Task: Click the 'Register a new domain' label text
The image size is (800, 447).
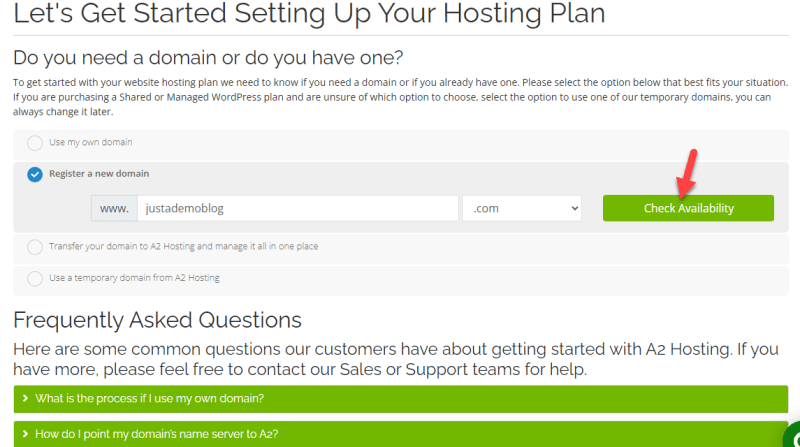Action: (99, 173)
